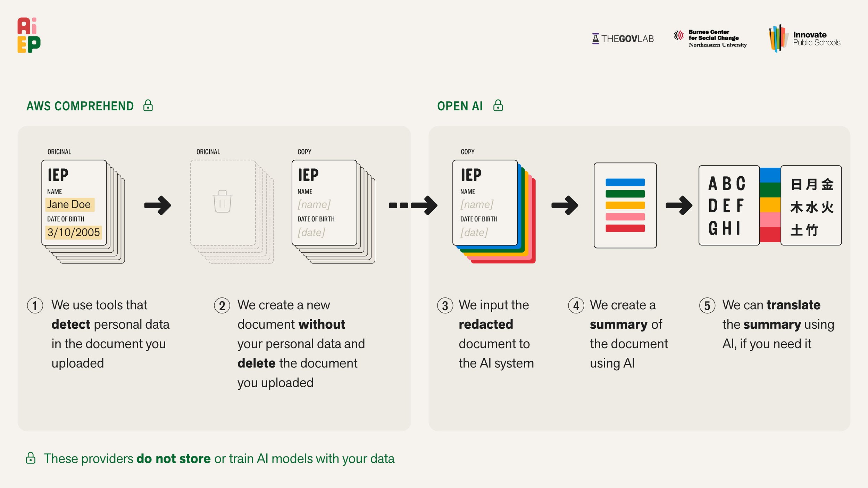Viewport: 868px width, 488px height.
Task: Select the highlighted 3/10/2005 date field
Action: point(74,232)
